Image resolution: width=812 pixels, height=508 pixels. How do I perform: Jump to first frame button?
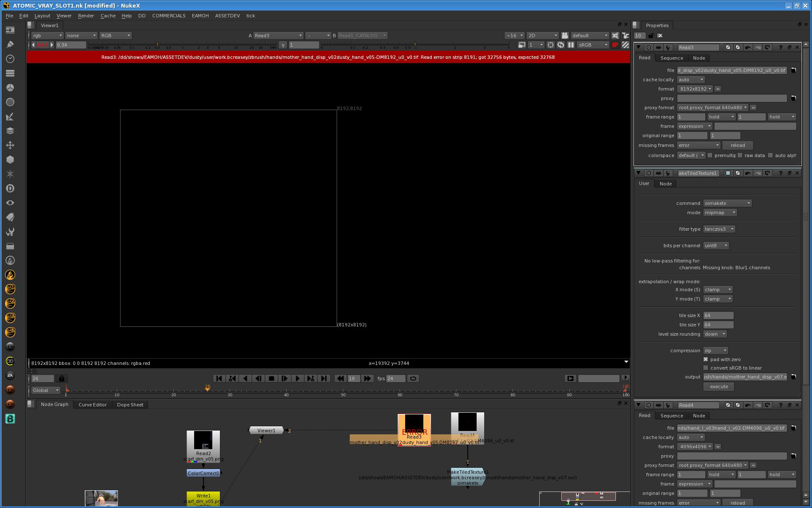point(219,378)
